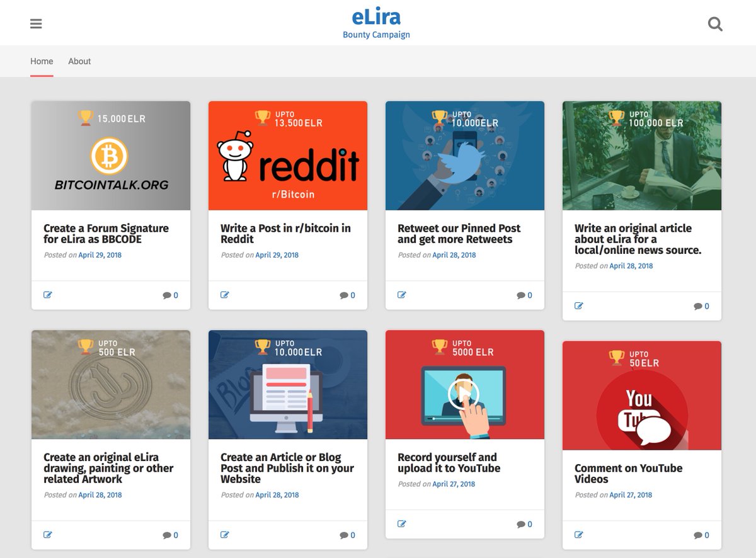This screenshot has height=558, width=756.
Task: Open the hamburger menu icon
Action: tap(36, 24)
